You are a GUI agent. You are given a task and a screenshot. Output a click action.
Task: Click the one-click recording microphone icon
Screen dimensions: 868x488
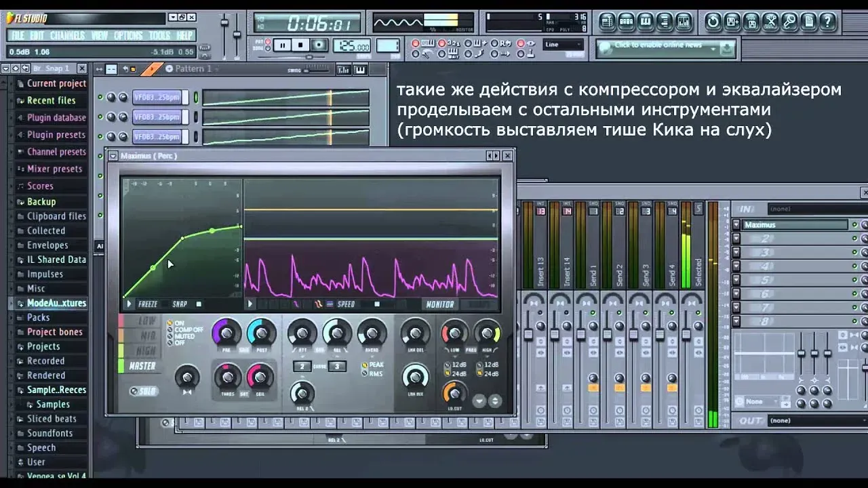[789, 22]
